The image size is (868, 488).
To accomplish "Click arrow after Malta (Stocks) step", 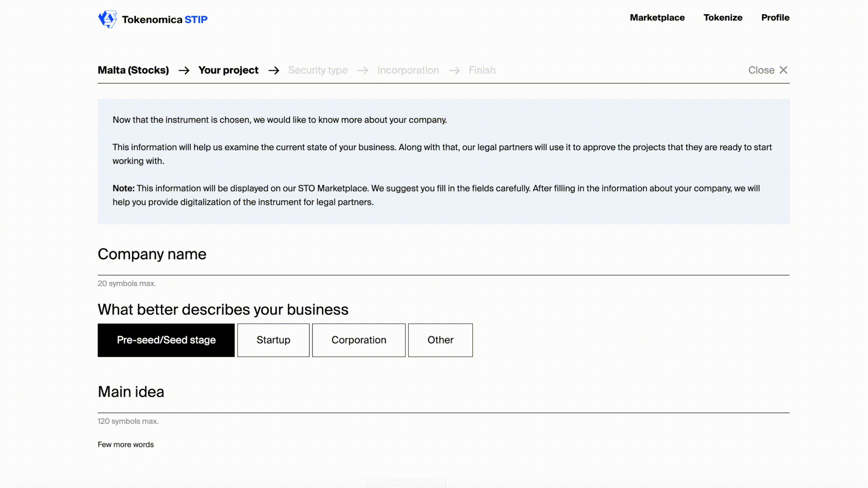I will pos(184,70).
